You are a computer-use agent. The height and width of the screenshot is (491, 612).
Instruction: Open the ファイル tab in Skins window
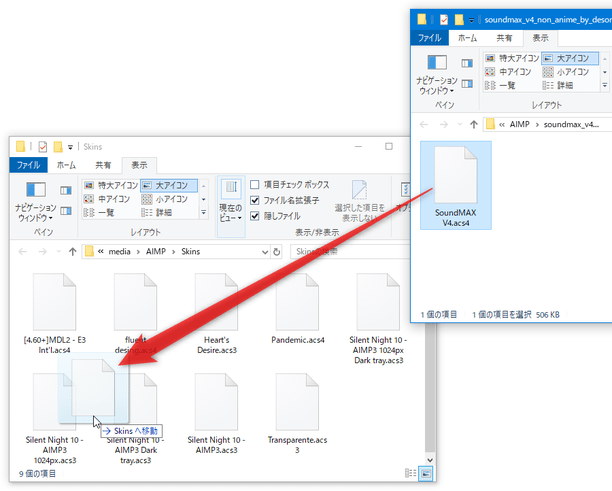click(28, 165)
